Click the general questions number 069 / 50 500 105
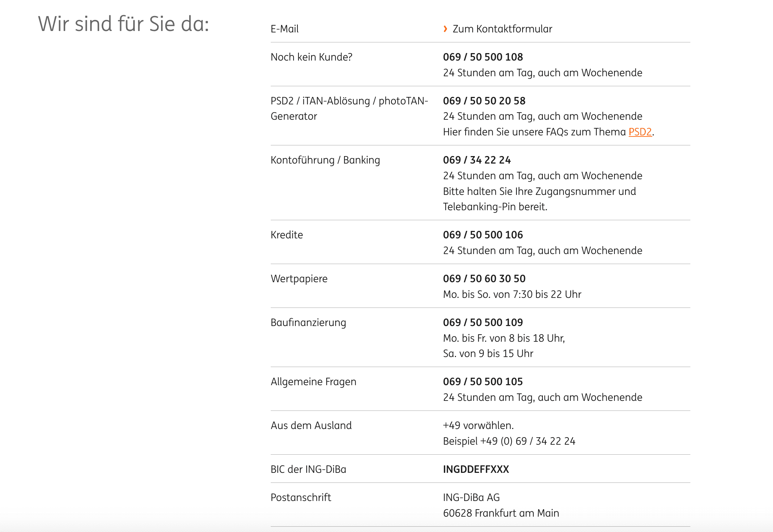The image size is (773, 532). click(483, 382)
